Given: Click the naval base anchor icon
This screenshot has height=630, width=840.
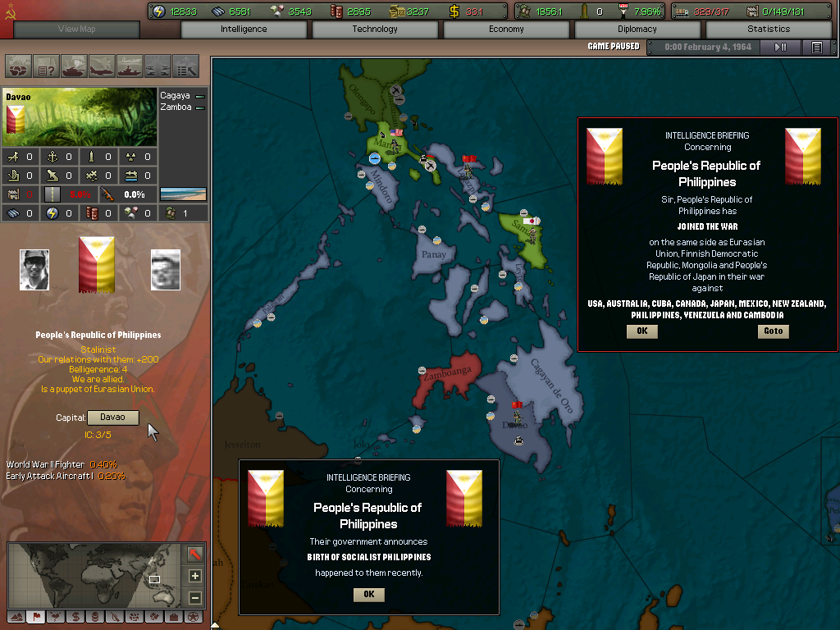Looking at the screenshot, I should pos(52,157).
